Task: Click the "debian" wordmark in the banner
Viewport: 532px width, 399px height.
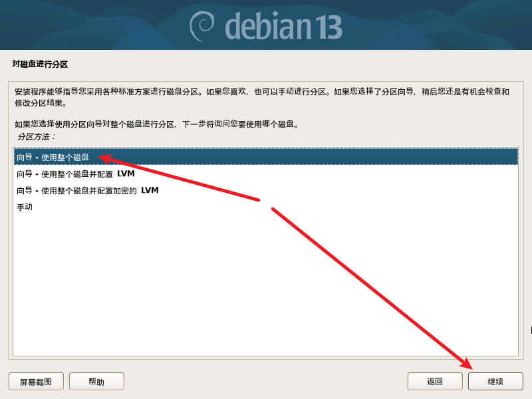Action: [x=268, y=26]
